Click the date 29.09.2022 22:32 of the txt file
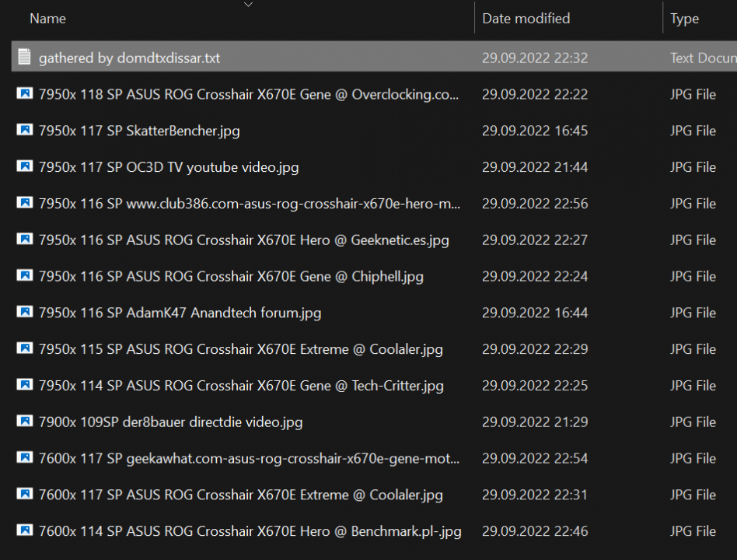Viewport: 737px width, 560px height. (x=535, y=58)
